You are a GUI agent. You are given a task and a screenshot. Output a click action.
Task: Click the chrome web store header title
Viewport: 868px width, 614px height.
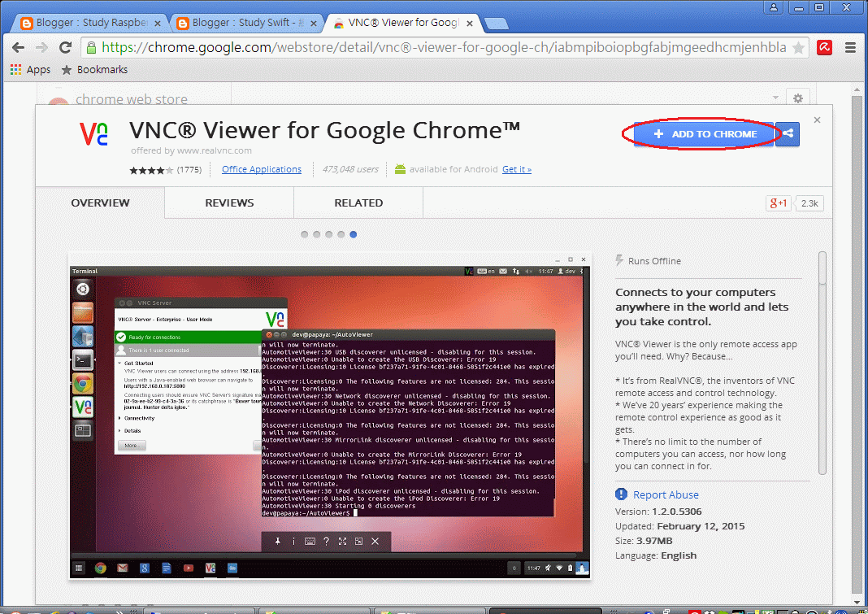tap(131, 99)
